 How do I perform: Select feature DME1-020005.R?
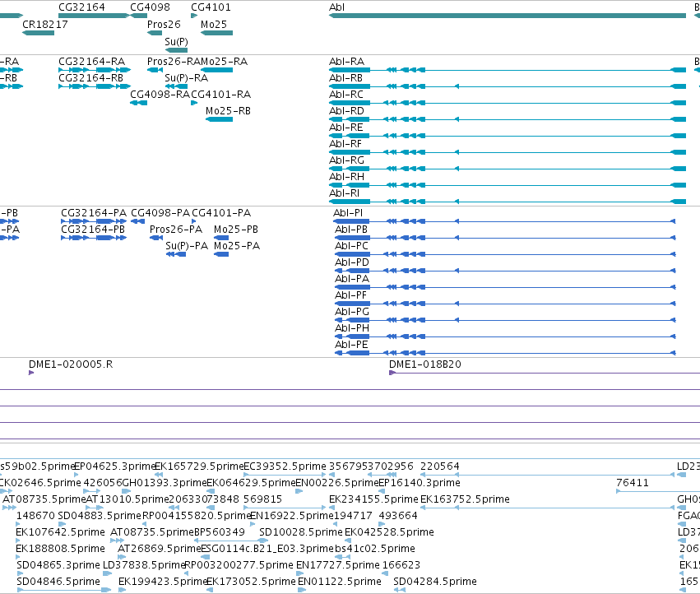coord(31,373)
